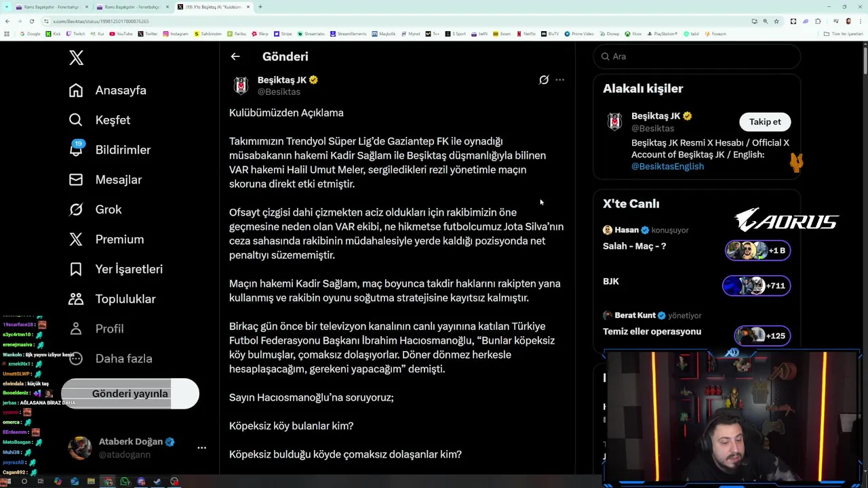Open Sahibinden bookmark

[208, 34]
